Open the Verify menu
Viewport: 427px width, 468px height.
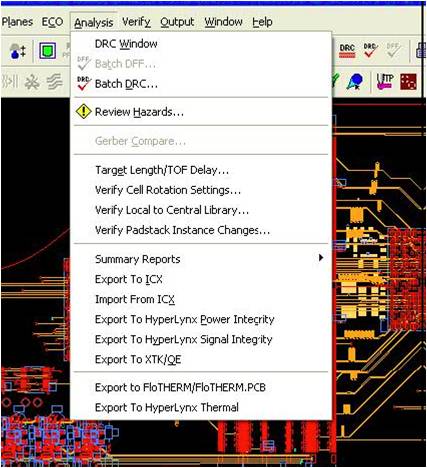[x=136, y=22]
